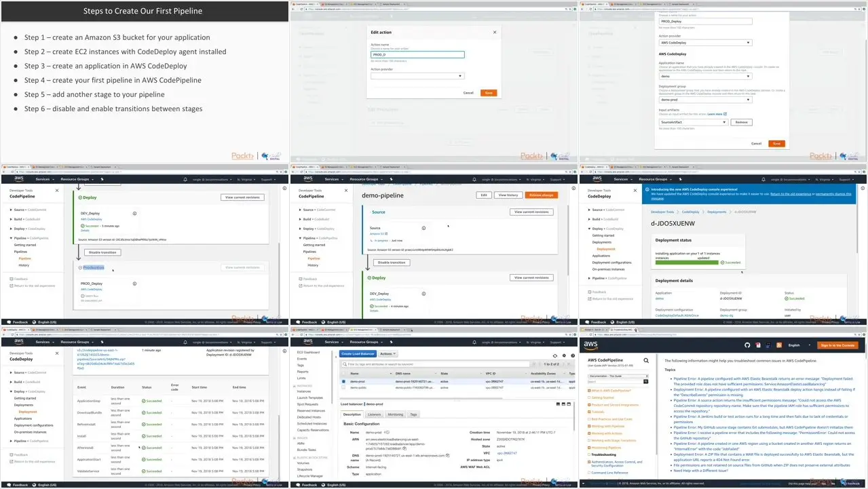Screen dimensions: 868x489
Task: Click Remove button beside SourceArtifact
Action: pos(742,122)
